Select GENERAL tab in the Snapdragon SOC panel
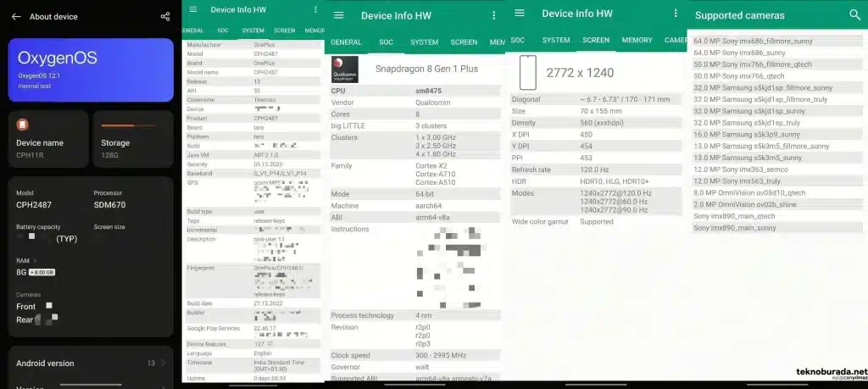 pos(346,42)
